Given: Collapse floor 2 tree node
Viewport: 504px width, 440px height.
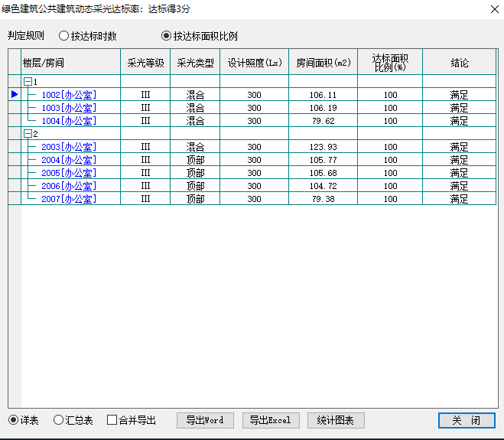Looking at the screenshot, I should tap(28, 134).
